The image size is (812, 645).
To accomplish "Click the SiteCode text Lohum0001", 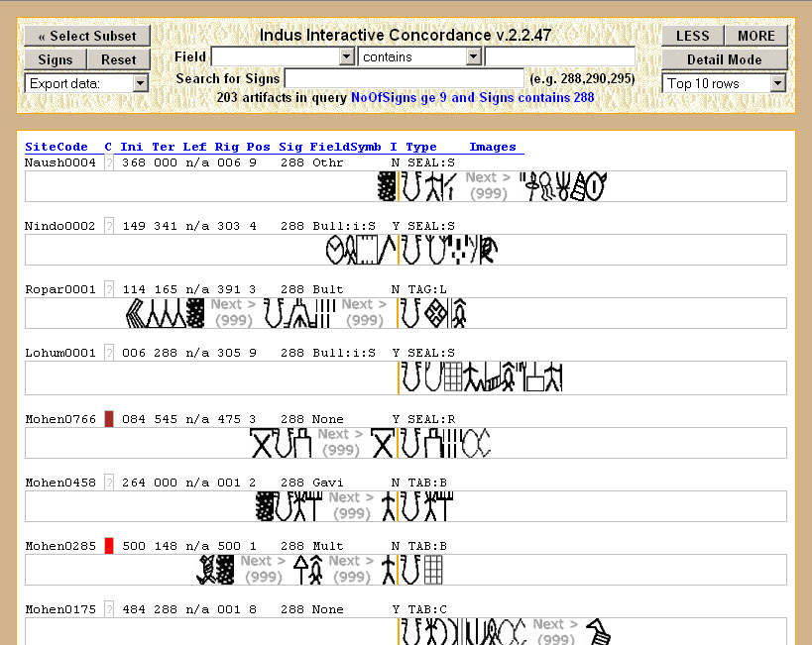I will click(x=60, y=353).
